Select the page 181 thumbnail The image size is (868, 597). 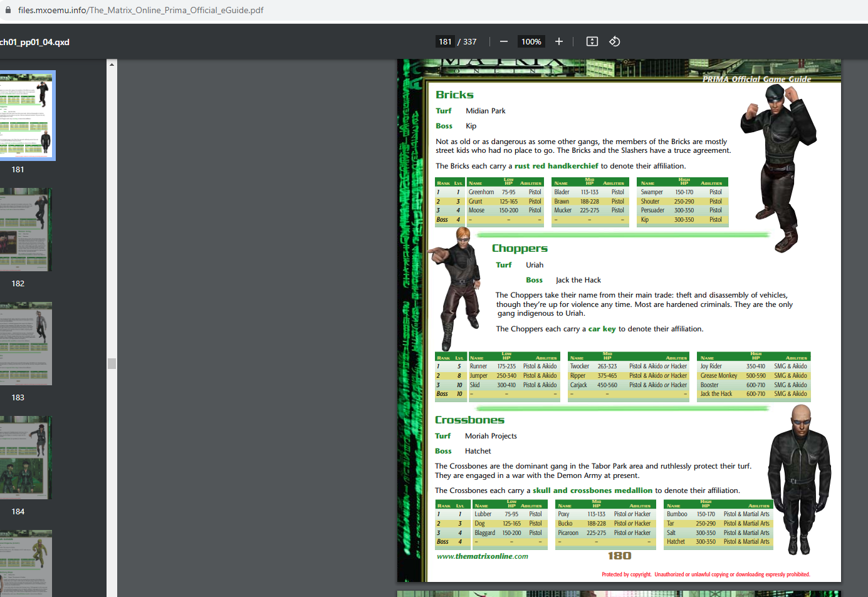[26, 115]
